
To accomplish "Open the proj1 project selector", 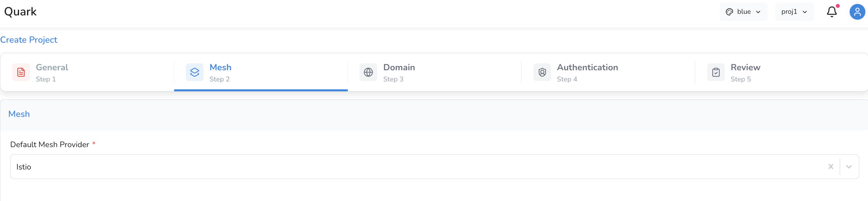I will click(794, 12).
